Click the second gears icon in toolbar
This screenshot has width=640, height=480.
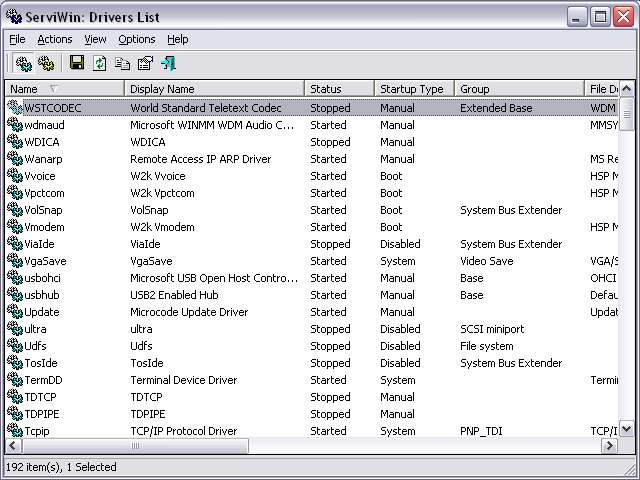pyautogui.click(x=46, y=63)
